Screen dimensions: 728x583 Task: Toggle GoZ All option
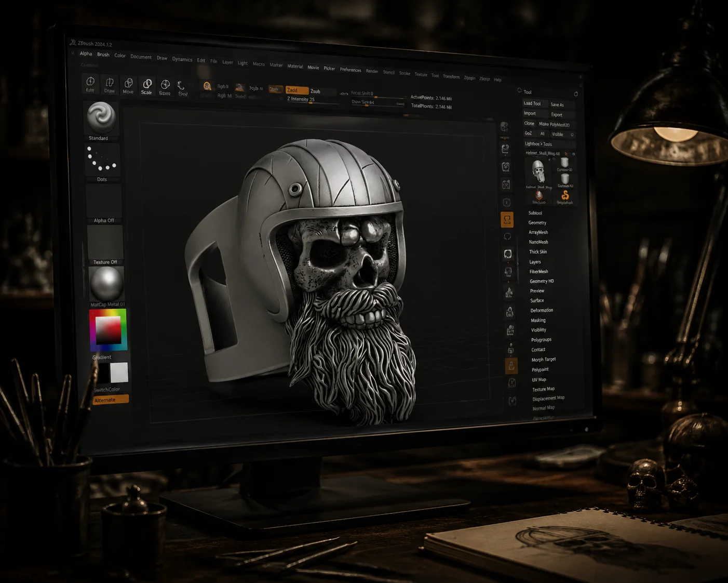point(543,134)
